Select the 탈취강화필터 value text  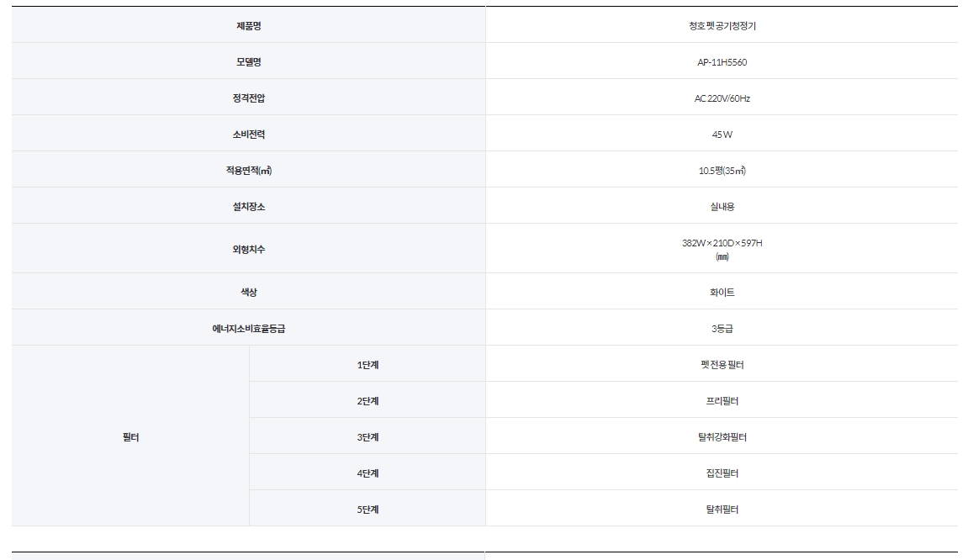pos(722,437)
